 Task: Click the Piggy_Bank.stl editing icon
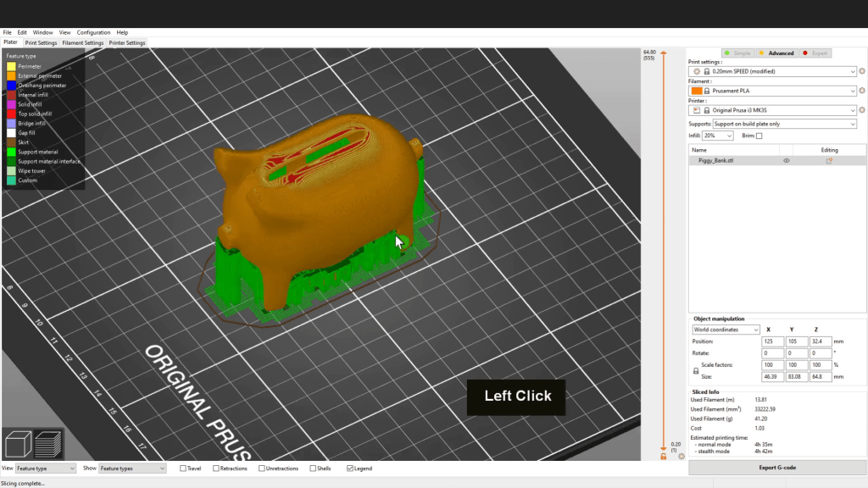(829, 160)
